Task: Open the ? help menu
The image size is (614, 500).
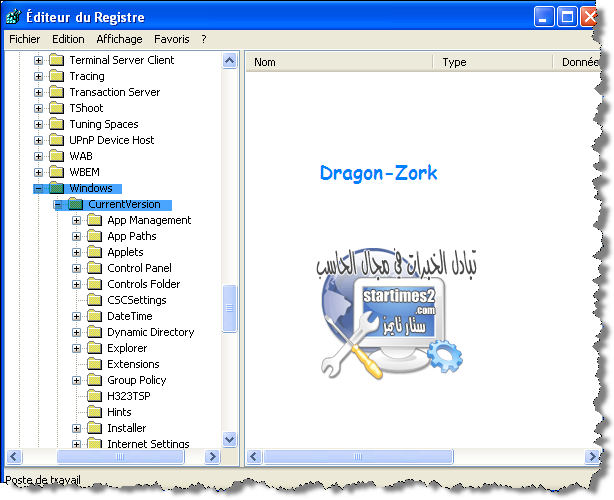Action: [x=204, y=39]
